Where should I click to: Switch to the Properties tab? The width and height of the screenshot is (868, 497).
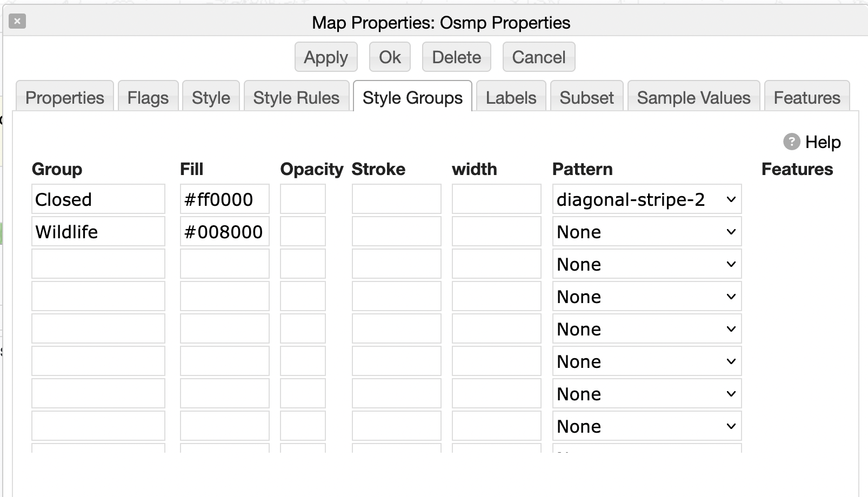click(65, 98)
